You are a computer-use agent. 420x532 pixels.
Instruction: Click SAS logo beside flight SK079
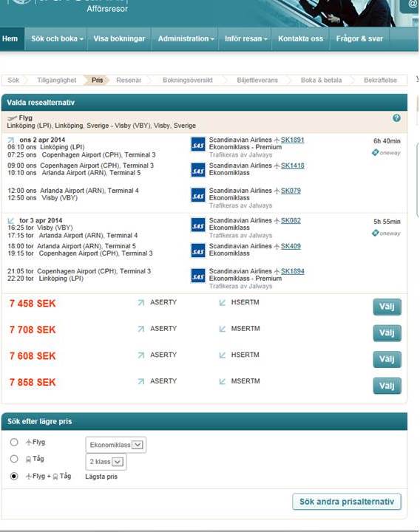[x=198, y=195]
